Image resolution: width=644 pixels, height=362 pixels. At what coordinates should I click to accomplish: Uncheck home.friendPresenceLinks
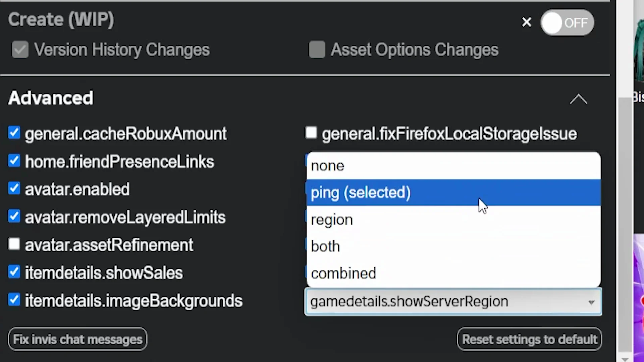pos(14,161)
